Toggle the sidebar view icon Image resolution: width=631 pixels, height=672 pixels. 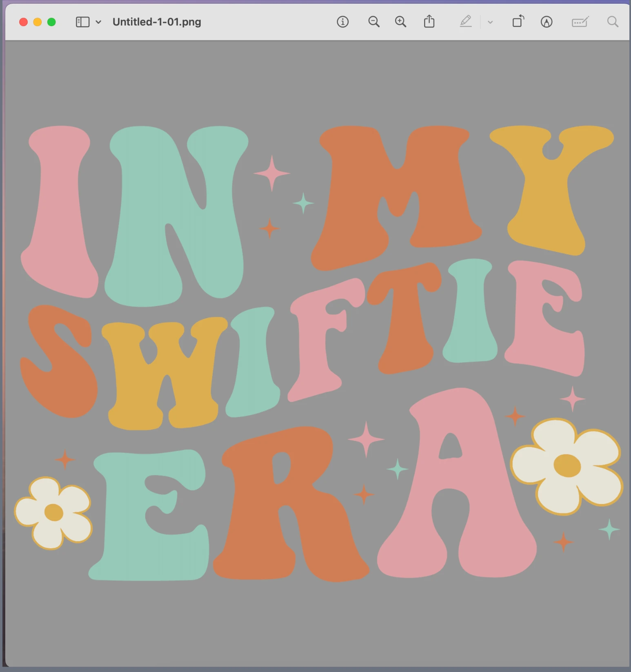(x=82, y=22)
